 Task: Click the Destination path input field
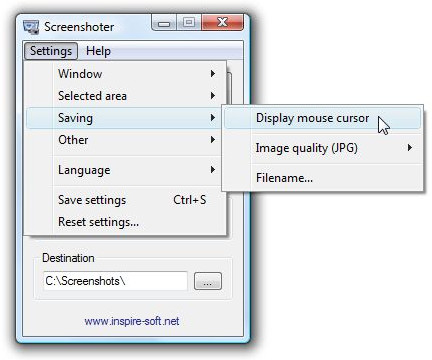coord(115,281)
